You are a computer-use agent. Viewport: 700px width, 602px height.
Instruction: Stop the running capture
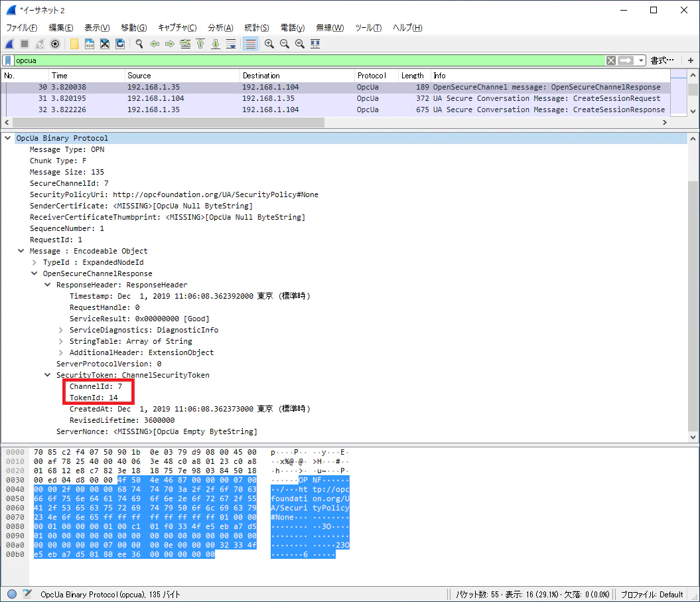coord(25,44)
